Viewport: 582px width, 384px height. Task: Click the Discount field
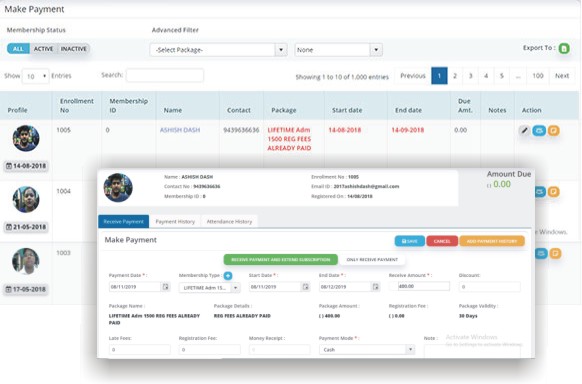pos(490,287)
